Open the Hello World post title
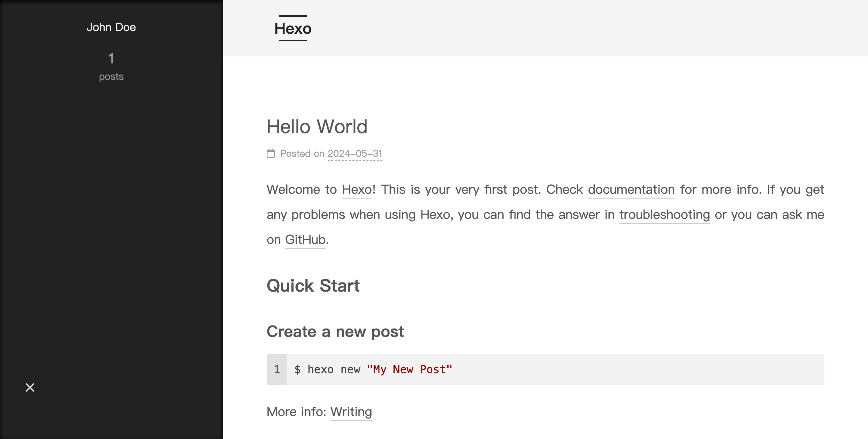868x439 pixels. 317,126
